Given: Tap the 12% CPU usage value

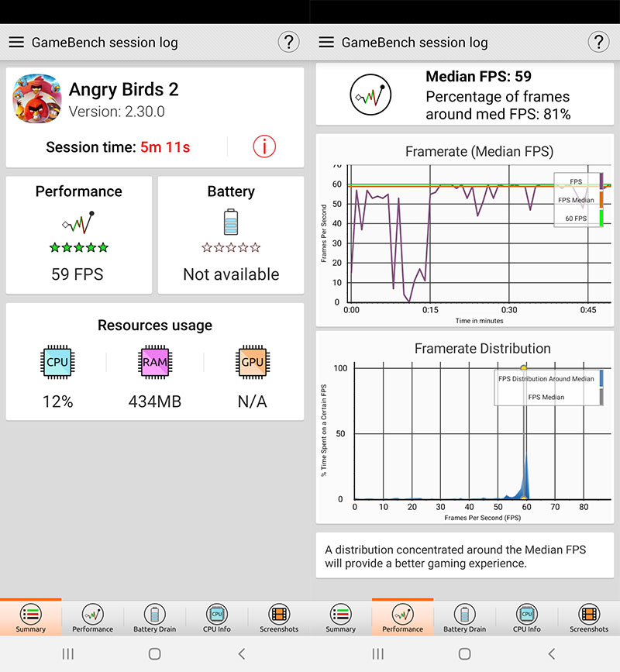Looking at the screenshot, I should [x=57, y=401].
